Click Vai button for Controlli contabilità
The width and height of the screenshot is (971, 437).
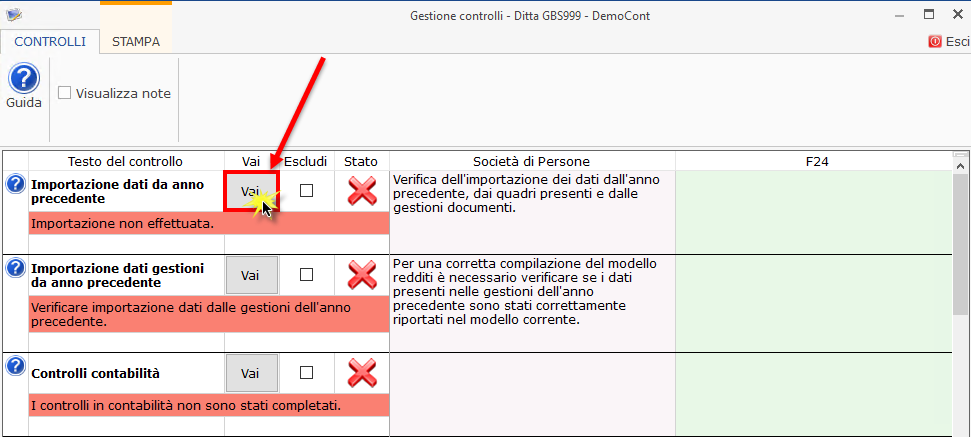click(251, 373)
